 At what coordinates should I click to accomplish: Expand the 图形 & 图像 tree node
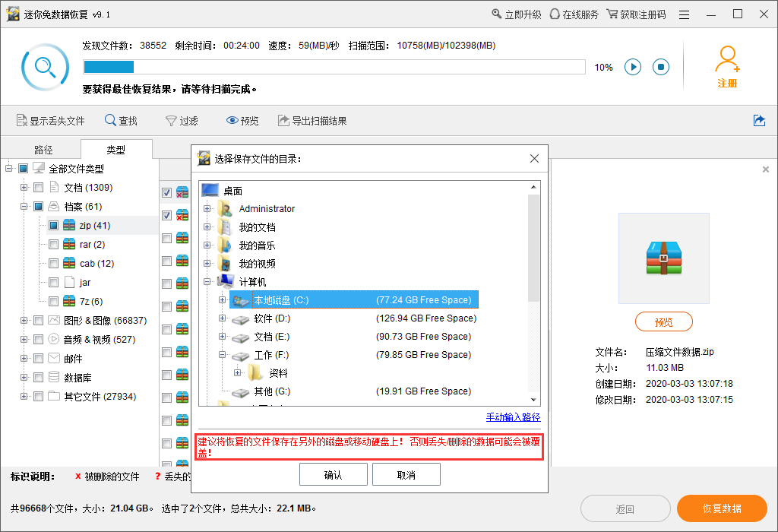[24, 320]
